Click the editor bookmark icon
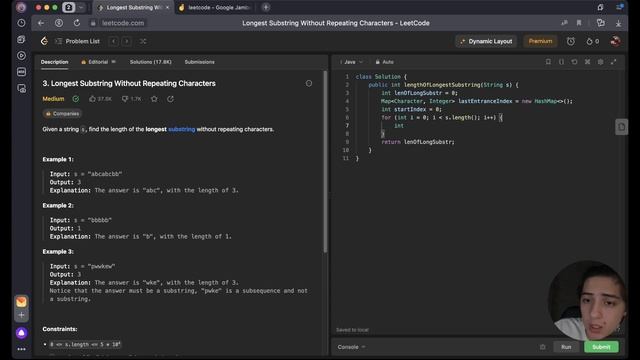640x360 pixels. click(548, 62)
